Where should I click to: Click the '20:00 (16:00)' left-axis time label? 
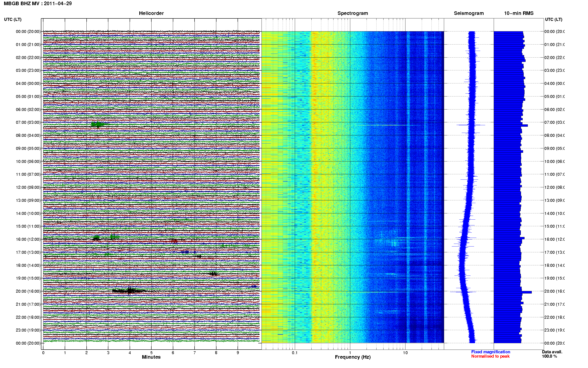(28, 291)
